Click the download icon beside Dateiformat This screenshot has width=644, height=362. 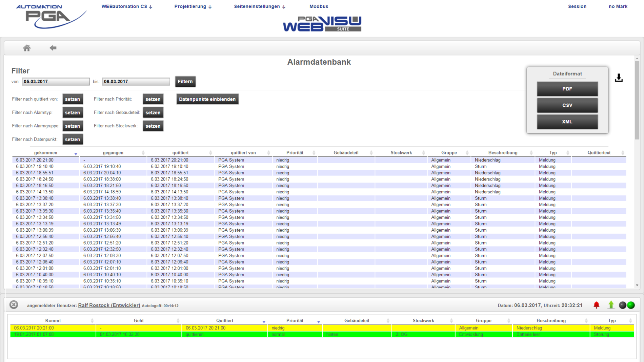(619, 78)
